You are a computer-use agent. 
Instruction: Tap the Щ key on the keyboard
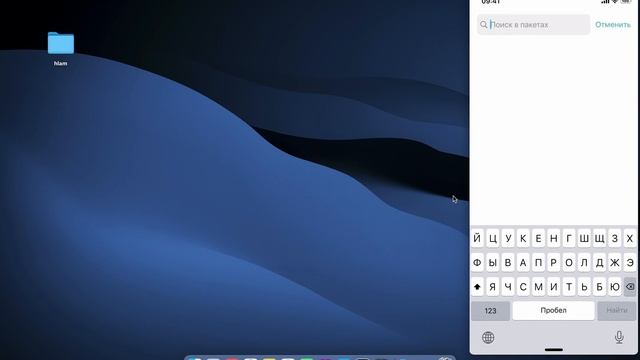coord(600,238)
